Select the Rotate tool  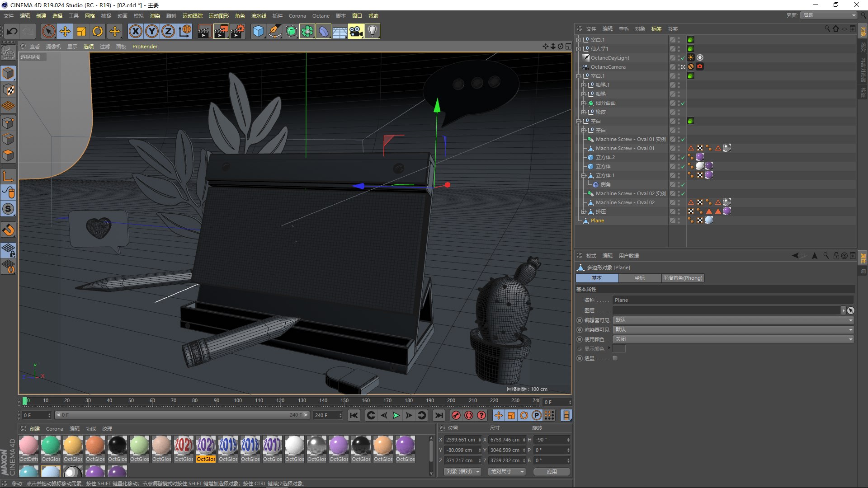click(98, 31)
